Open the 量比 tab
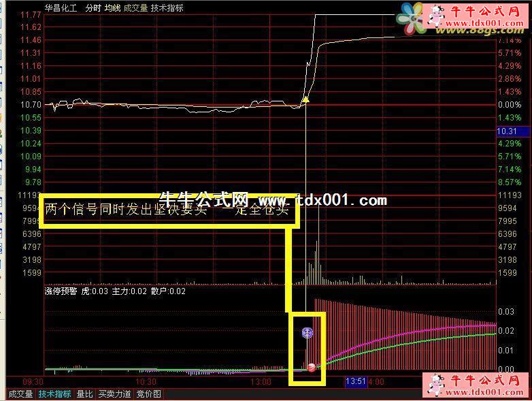This screenshot has height=401, width=532. [84, 394]
